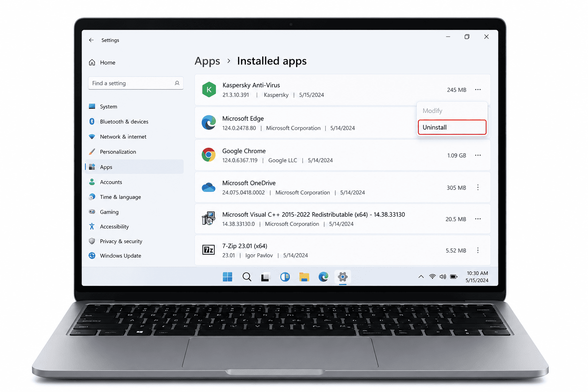Open Bluetooth & devices settings
This screenshot has height=392, width=588.
pos(134,121)
